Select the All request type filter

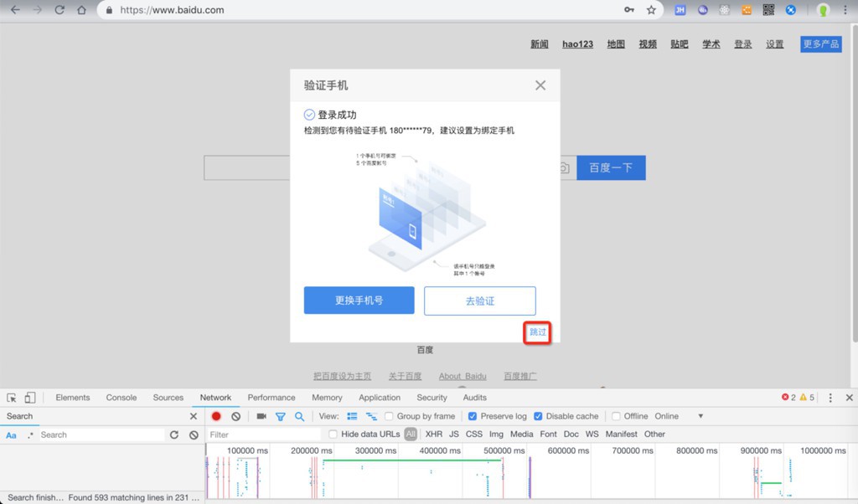[411, 434]
